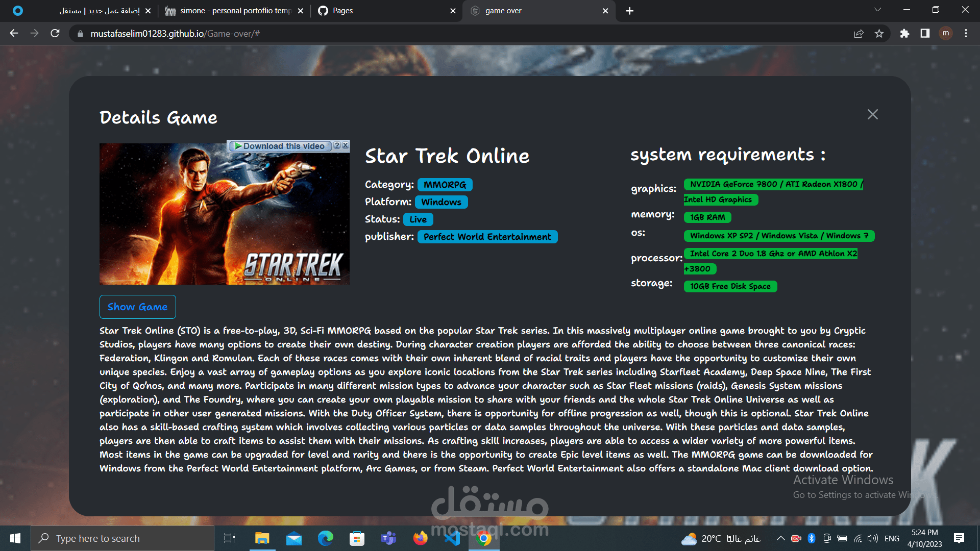Click the Show Game button
This screenshot has width=980, height=551.
137,307
